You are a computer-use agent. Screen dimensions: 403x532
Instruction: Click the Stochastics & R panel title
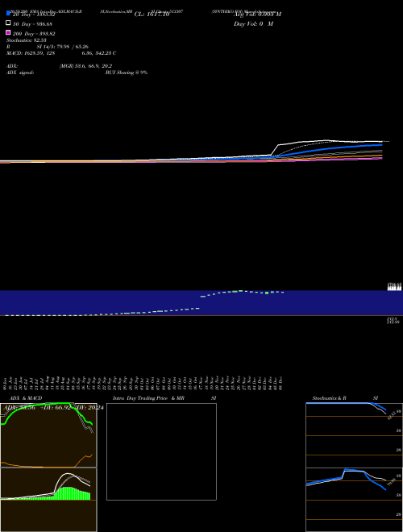[x=329, y=398]
